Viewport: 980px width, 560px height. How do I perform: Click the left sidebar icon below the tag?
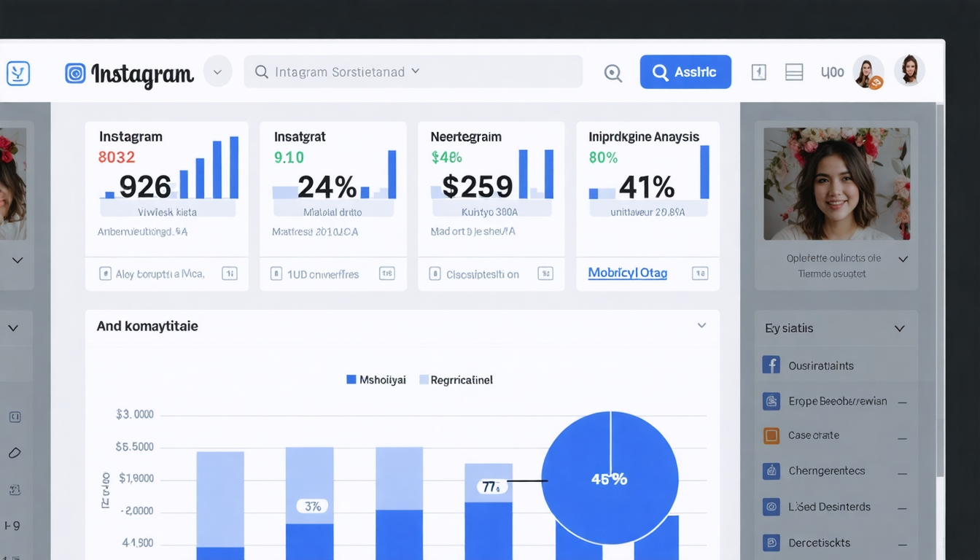[15, 489]
